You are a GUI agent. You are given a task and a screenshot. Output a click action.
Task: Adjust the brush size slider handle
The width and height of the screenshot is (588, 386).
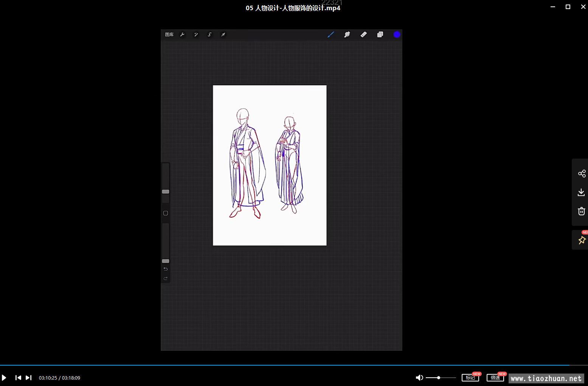point(166,191)
